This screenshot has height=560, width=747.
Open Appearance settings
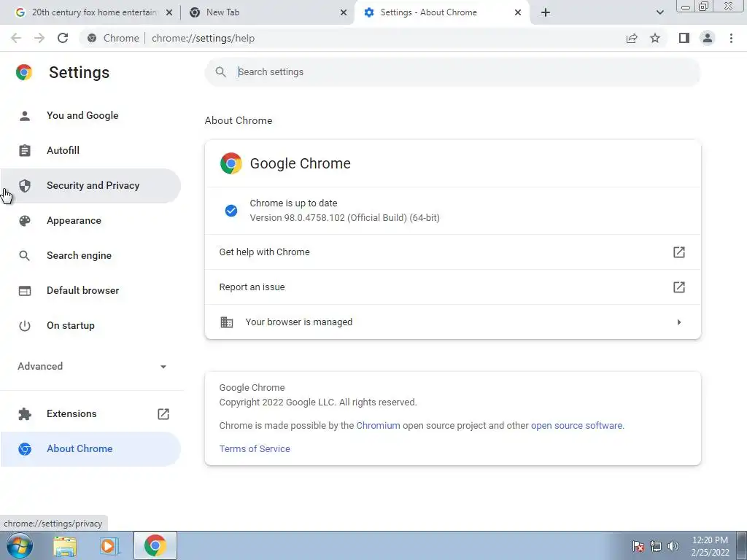click(90, 220)
